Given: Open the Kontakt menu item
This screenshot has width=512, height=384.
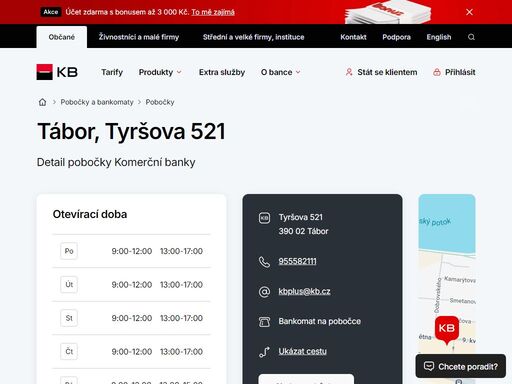Looking at the screenshot, I should pyautogui.click(x=353, y=37).
